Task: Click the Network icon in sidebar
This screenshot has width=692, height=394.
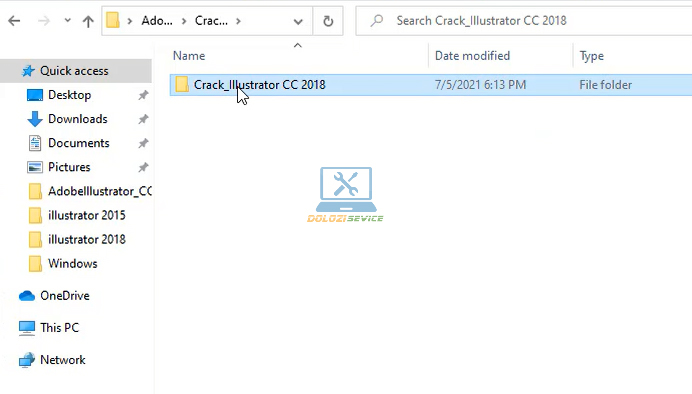Action: [x=27, y=360]
